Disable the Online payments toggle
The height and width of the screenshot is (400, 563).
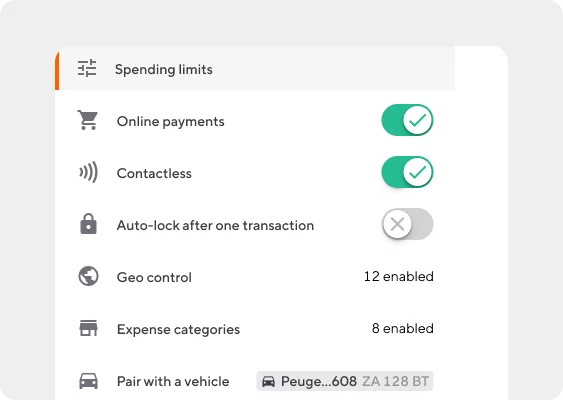click(x=407, y=120)
